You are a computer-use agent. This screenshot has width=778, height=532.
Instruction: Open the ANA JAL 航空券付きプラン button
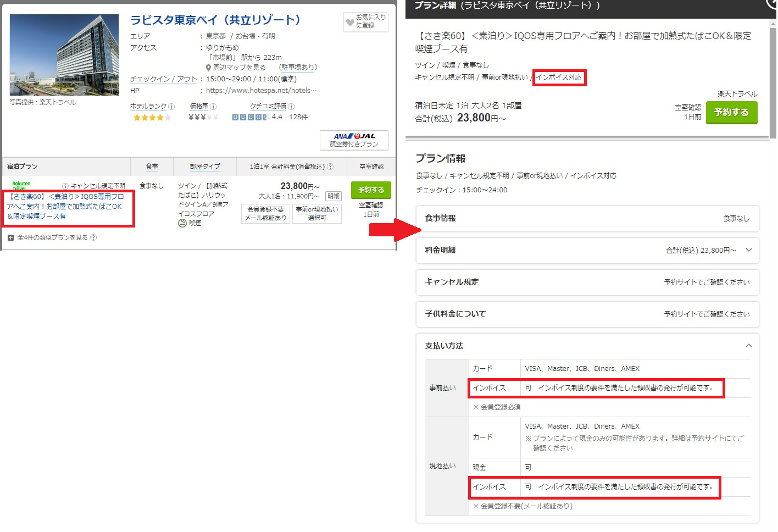[354, 140]
